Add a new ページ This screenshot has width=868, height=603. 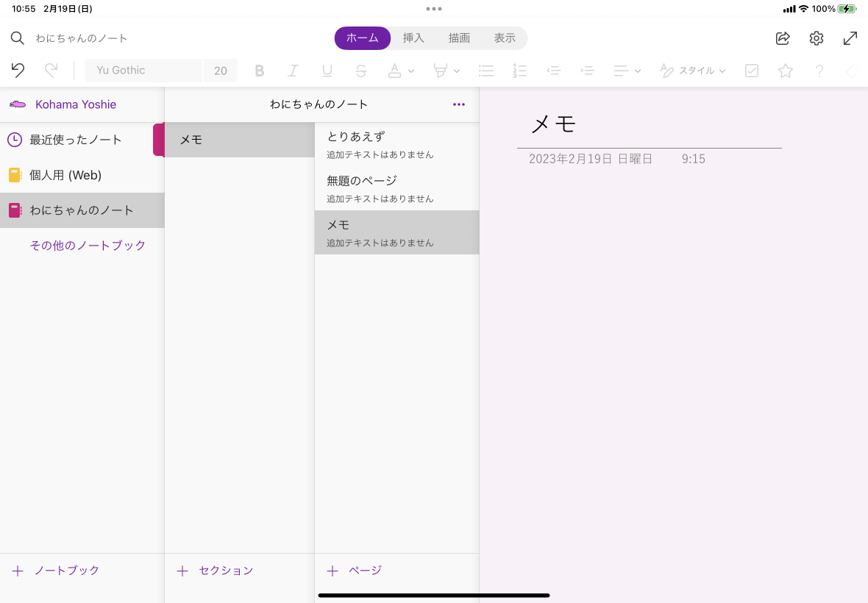(355, 571)
